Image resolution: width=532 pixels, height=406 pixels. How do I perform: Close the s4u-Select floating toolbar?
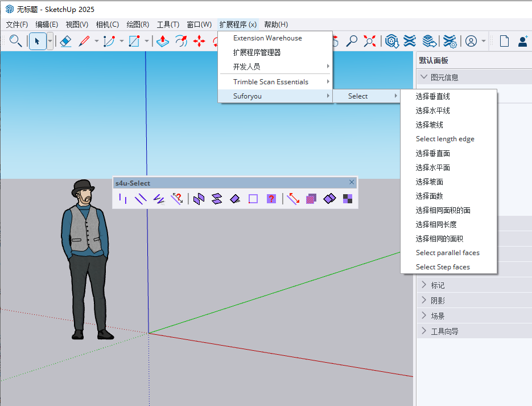coord(352,182)
